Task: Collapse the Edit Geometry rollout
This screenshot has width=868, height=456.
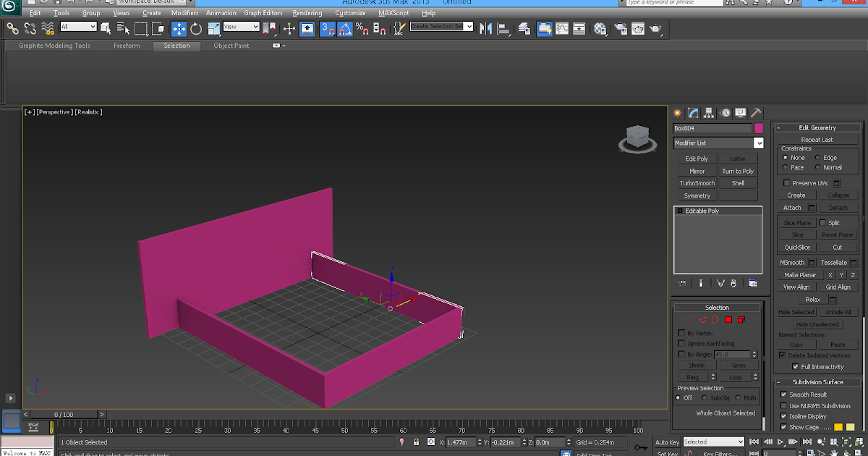Action: pos(817,128)
